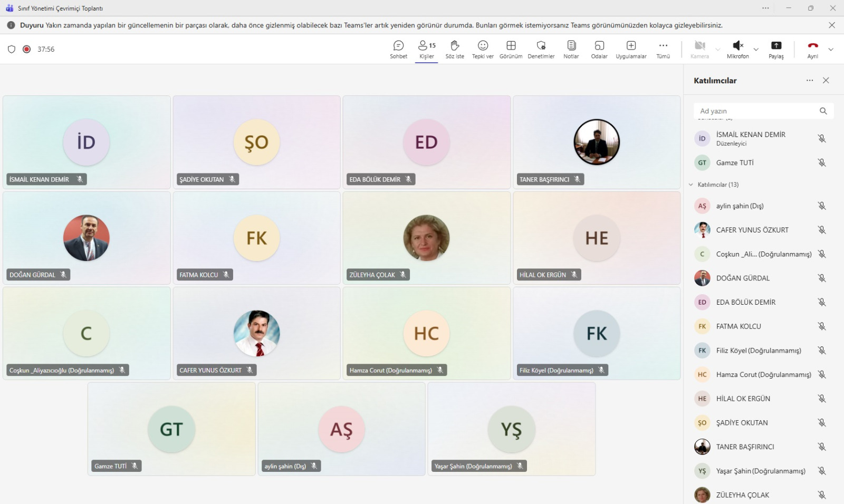Unmute using the Mikrofon toggle
This screenshot has height=504, width=844.
tap(737, 49)
